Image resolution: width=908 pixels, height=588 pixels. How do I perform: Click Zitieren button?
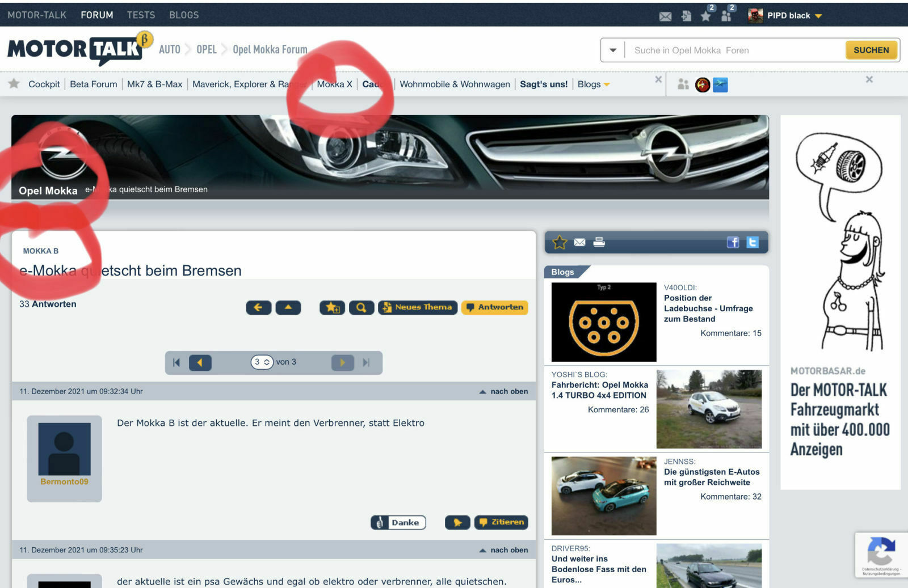tap(501, 522)
